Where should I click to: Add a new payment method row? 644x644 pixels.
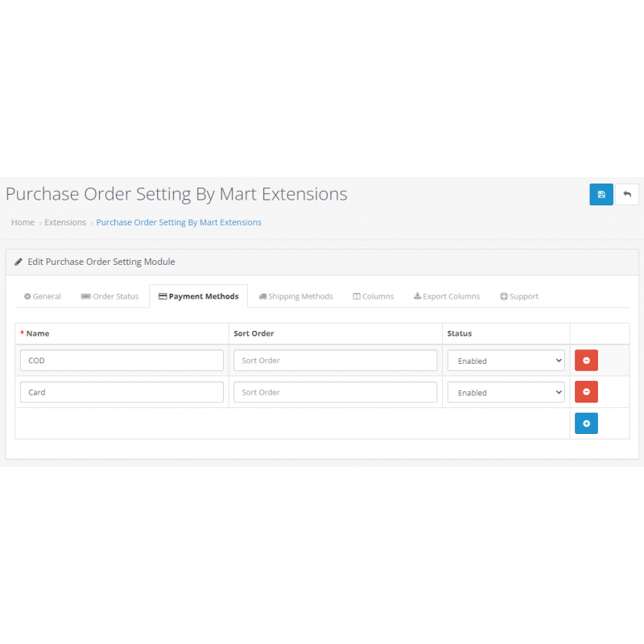pos(586,423)
